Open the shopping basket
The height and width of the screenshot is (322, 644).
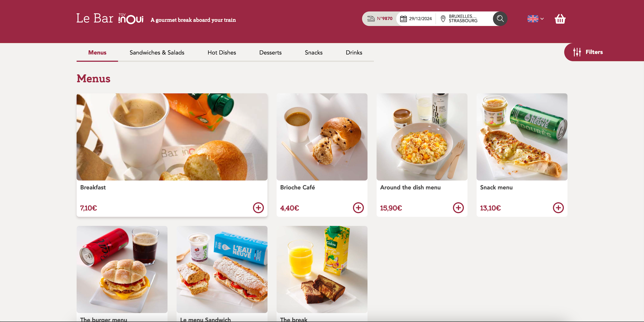click(560, 19)
